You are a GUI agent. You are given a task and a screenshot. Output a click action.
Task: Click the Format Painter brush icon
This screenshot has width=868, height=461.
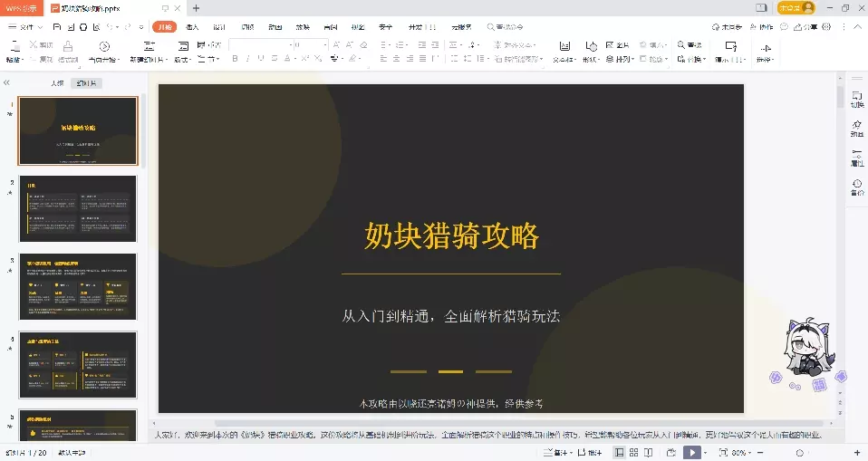[x=68, y=46]
